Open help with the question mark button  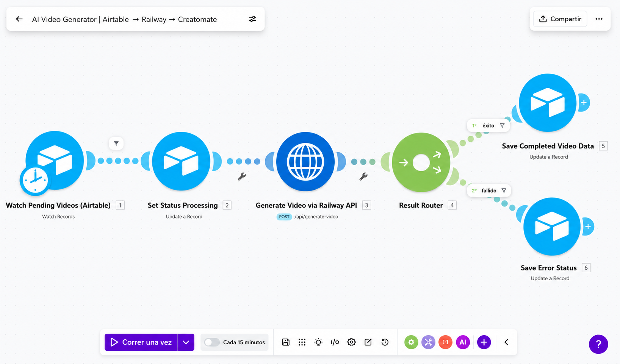(598, 344)
